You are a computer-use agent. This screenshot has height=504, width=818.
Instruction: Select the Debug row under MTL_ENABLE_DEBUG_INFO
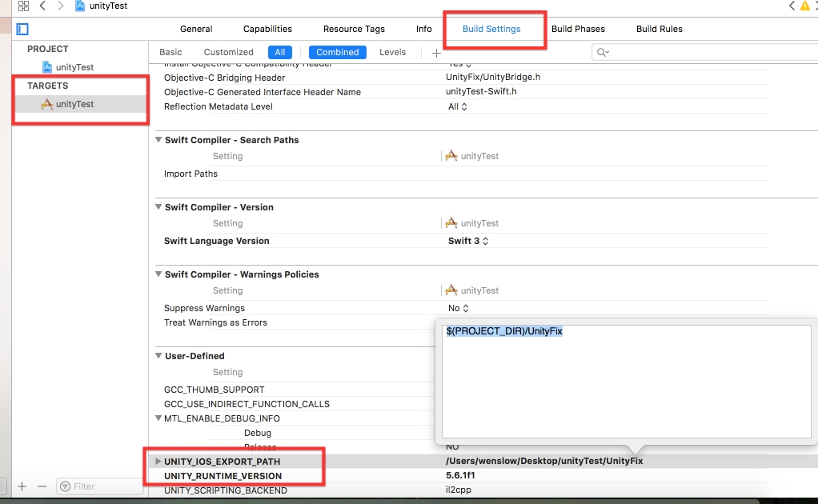258,433
